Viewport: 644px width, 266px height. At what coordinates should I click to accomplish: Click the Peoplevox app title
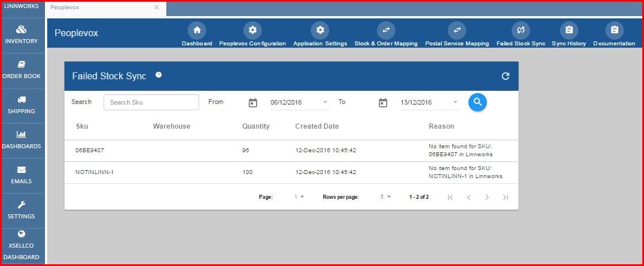pos(77,33)
